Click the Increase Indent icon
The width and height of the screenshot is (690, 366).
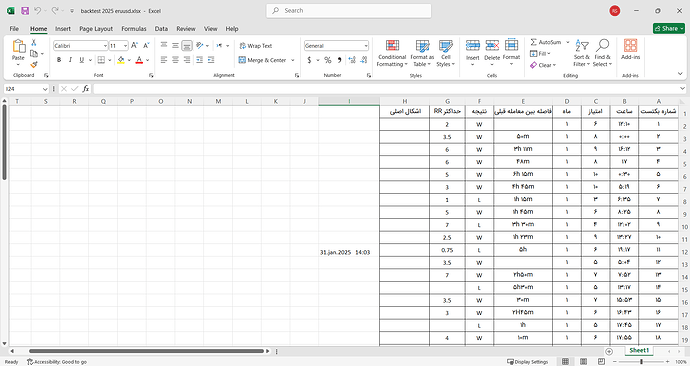211,60
